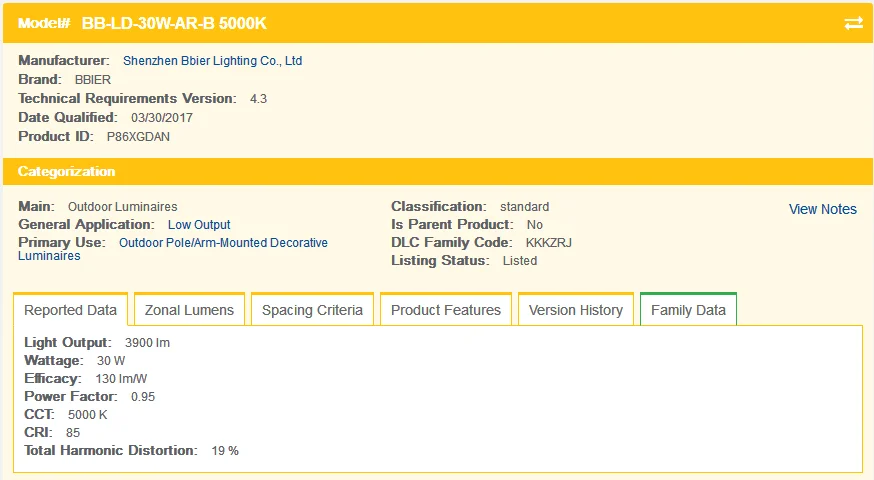Follow the Low Output general application link
874x480 pixels.
tap(199, 225)
